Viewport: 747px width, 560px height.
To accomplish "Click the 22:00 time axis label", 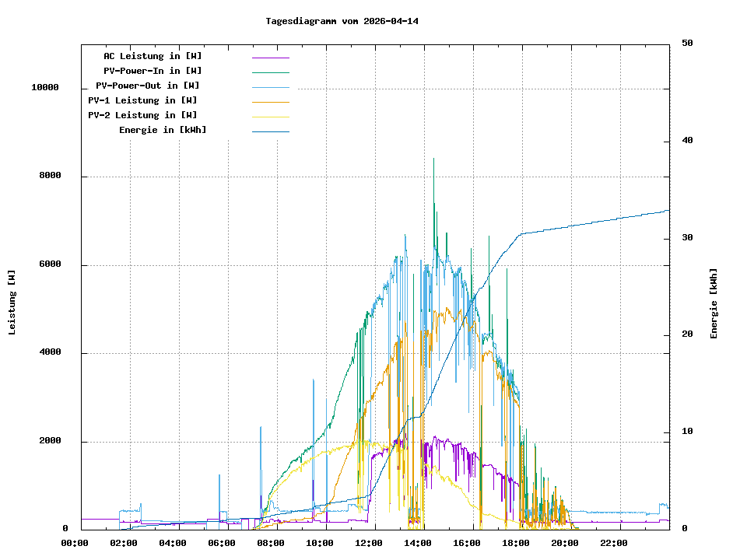I will pyautogui.click(x=614, y=543).
